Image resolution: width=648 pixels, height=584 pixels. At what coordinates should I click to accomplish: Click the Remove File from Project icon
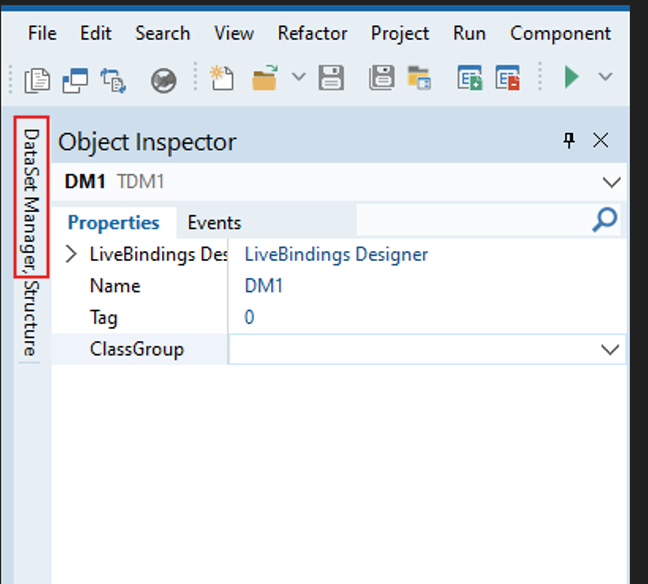tap(508, 78)
